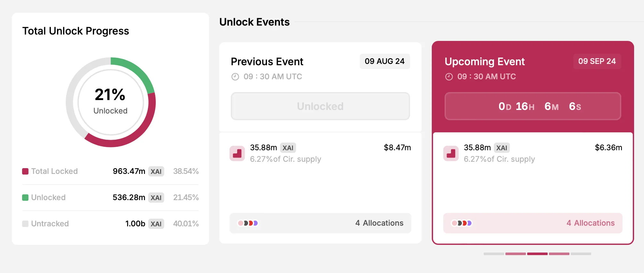Click the red Total Locked legend square
The height and width of the screenshot is (273, 644).
[x=25, y=171]
